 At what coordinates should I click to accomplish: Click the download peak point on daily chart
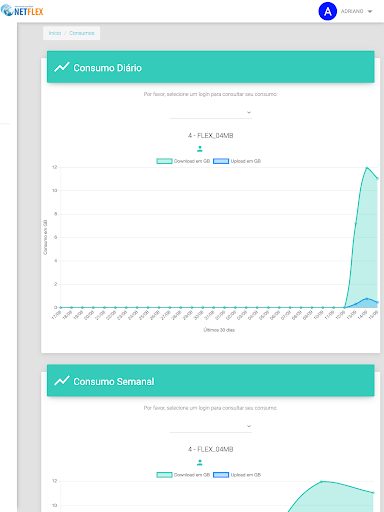367,168
